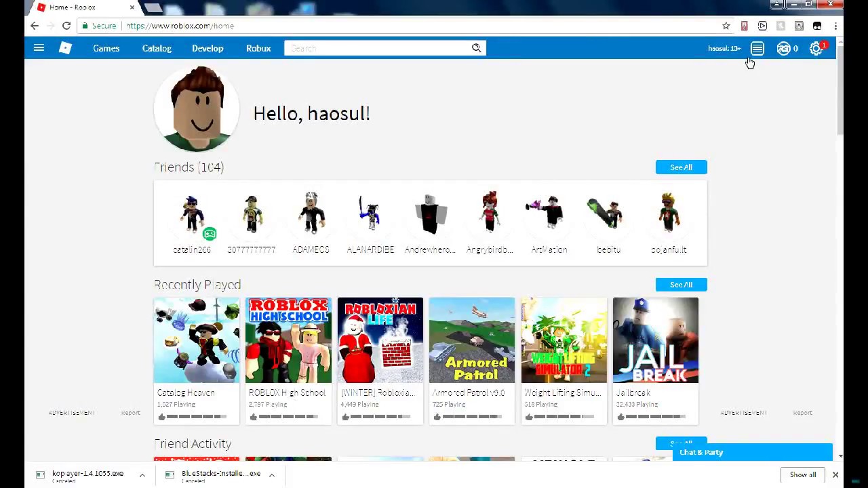This screenshot has width=868, height=488.
Task: Click the Robux balance icon
Action: [783, 48]
